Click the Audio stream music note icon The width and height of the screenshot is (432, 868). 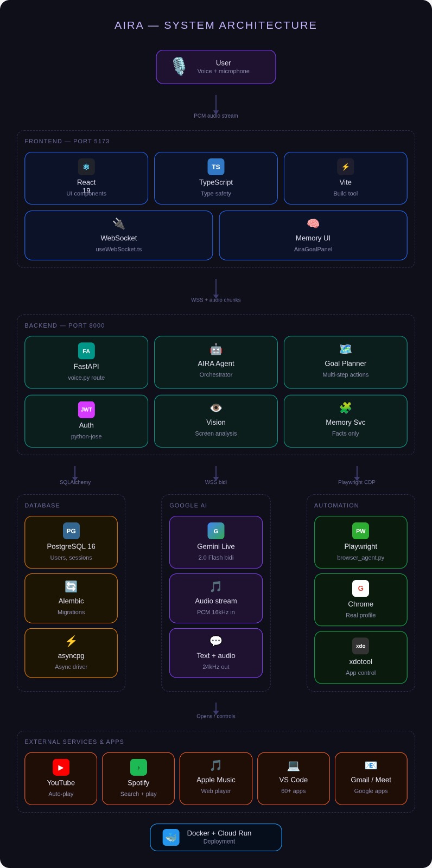pyautogui.click(x=216, y=586)
